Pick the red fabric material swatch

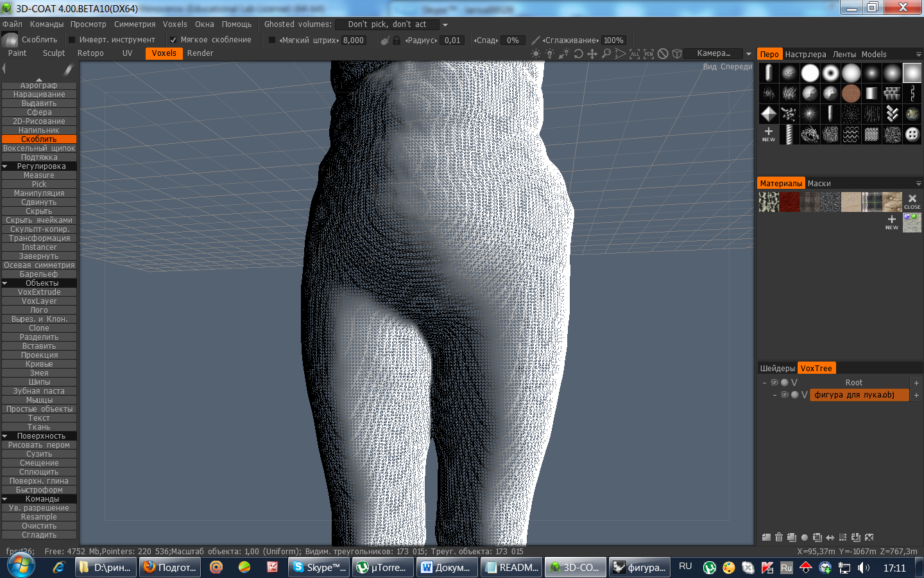(789, 202)
